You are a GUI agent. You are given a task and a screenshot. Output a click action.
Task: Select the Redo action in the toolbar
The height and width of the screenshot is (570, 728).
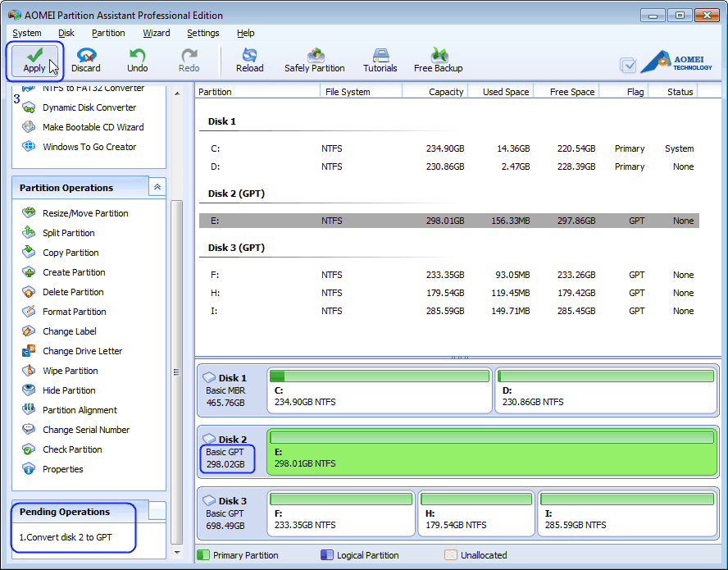189,57
